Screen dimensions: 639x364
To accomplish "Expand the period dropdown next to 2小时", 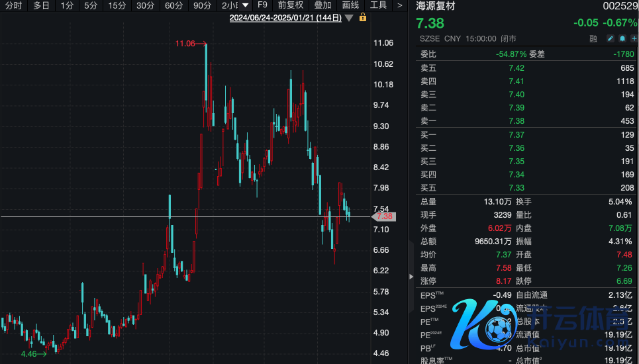I will (x=246, y=5).
